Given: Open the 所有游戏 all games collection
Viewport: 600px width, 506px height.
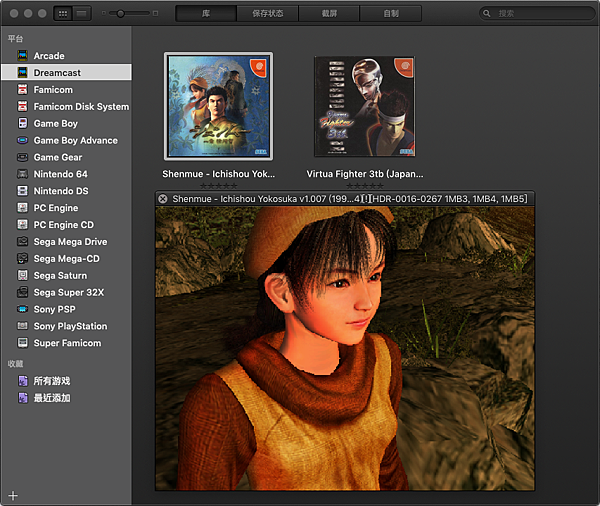Looking at the screenshot, I should coord(66,381).
